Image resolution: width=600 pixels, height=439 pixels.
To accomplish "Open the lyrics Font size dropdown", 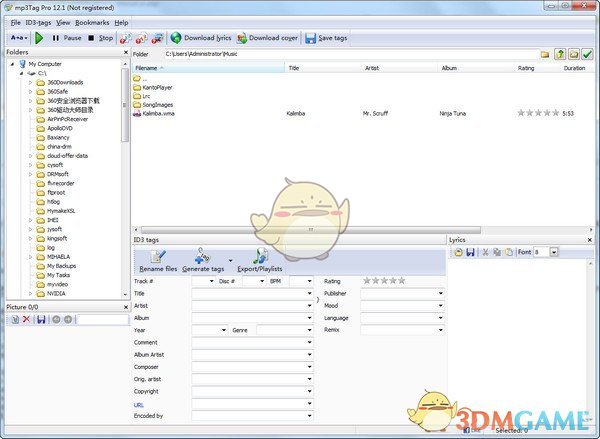I will tap(554, 252).
